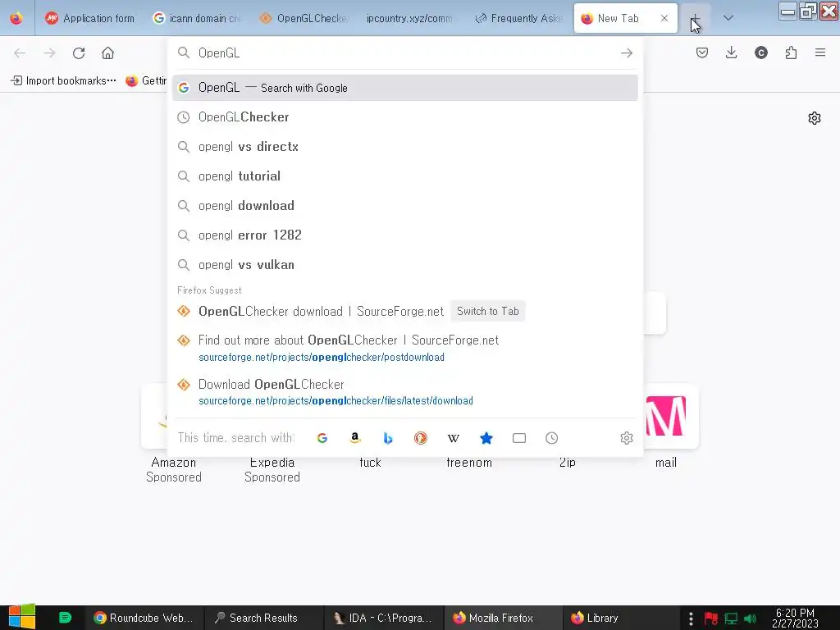This screenshot has height=630, width=840.
Task: Click Switch to Tab button
Action: 487,311
